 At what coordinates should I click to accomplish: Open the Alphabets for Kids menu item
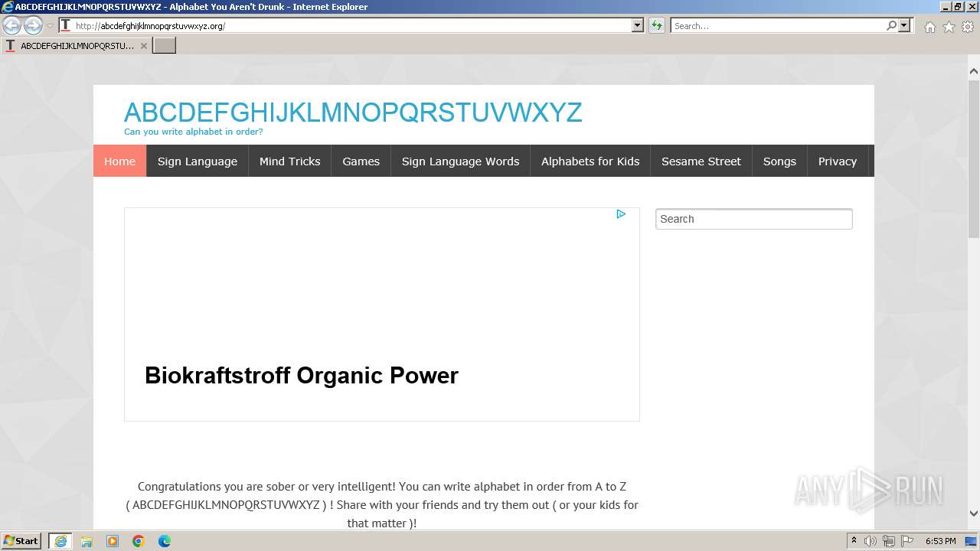[590, 161]
